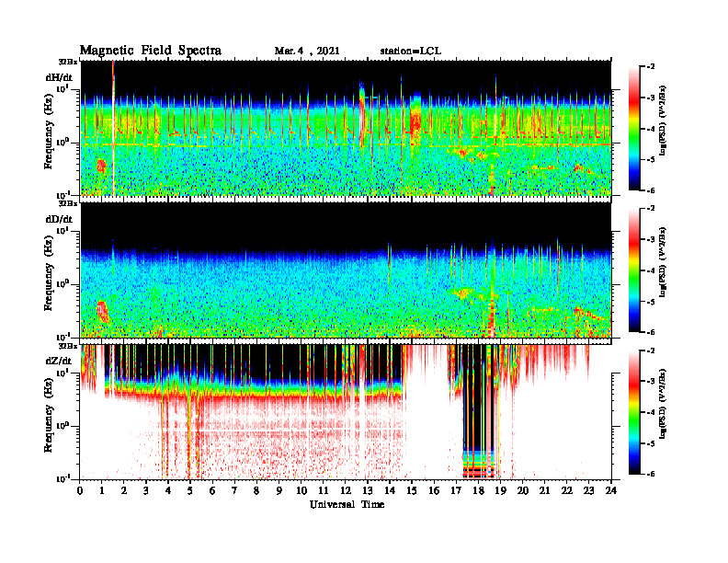Screen dimensions: 728x563
Task: Click the "20" tick on the time axis
Action: (x=523, y=491)
